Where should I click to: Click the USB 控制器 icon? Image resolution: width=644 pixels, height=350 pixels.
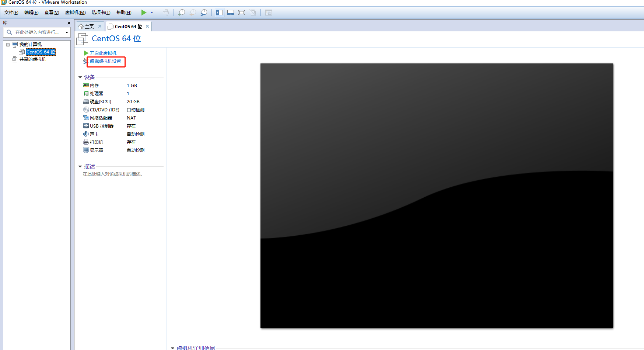click(86, 126)
